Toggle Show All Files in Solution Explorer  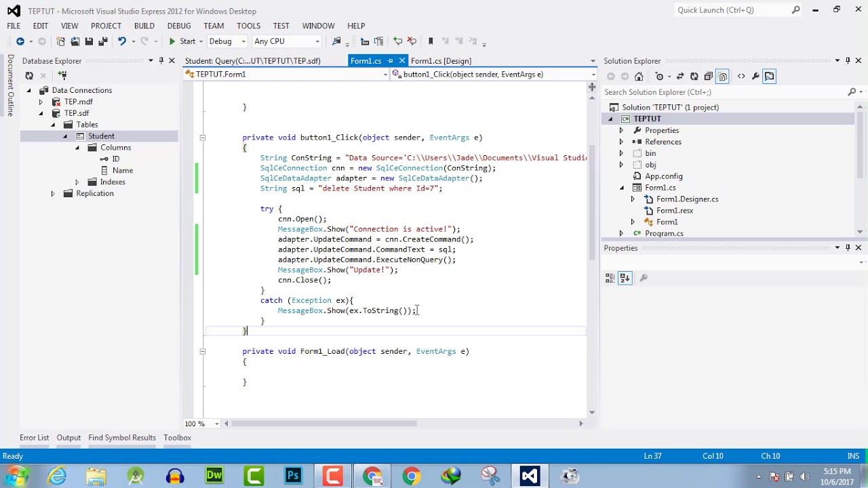tap(723, 77)
